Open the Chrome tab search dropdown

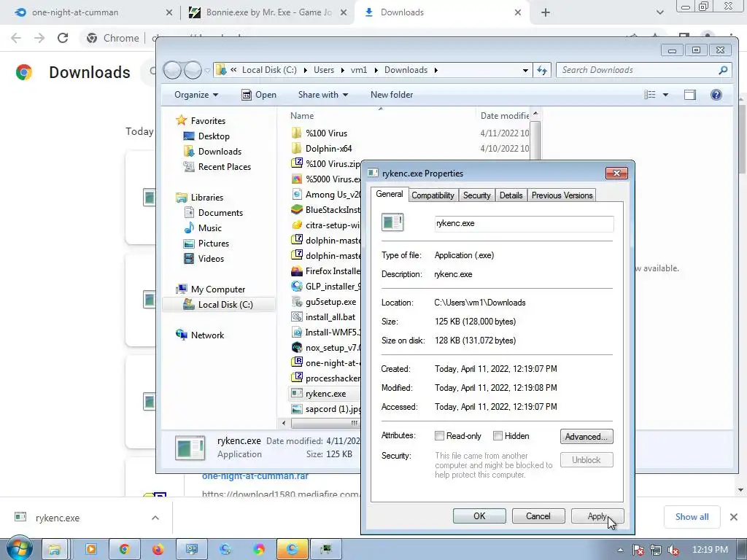[x=659, y=12]
